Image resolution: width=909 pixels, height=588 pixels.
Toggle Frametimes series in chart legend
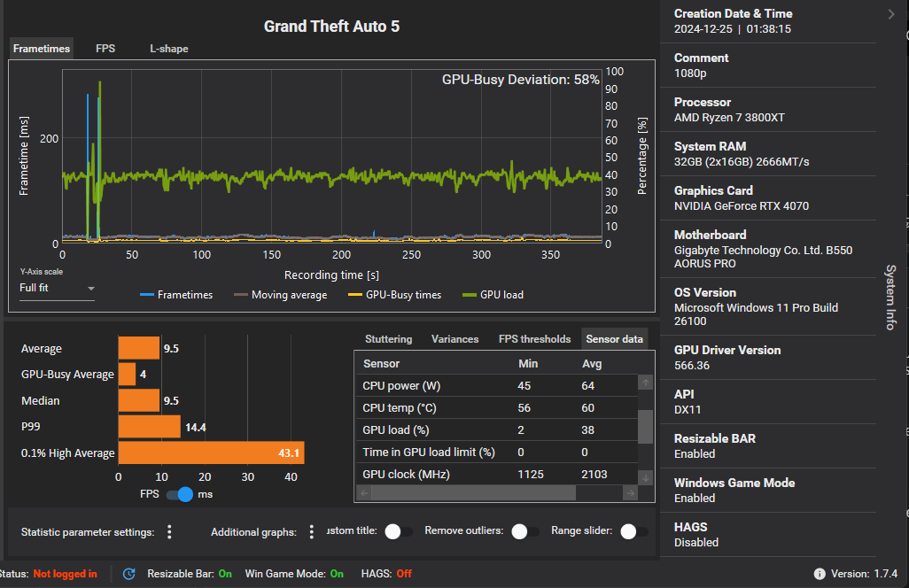176,295
